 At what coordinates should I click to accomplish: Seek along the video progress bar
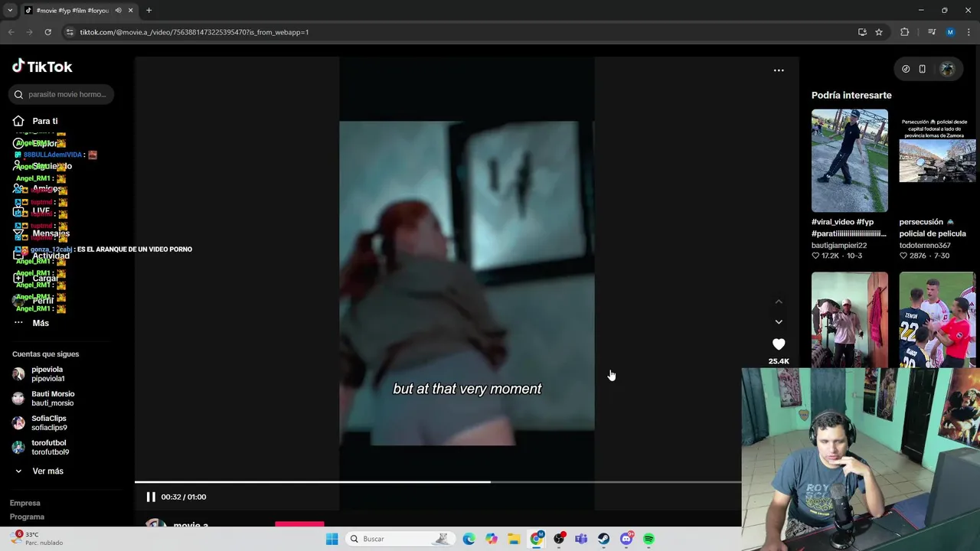[x=438, y=482]
